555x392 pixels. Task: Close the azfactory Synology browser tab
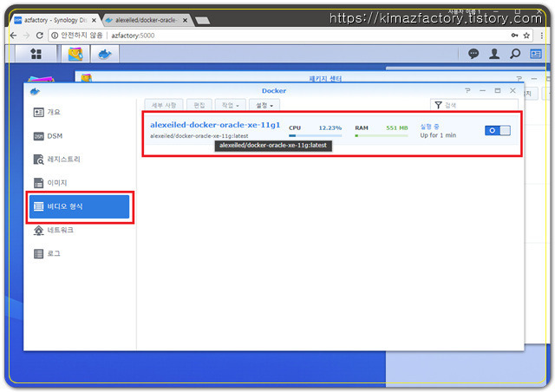pyautogui.click(x=94, y=21)
